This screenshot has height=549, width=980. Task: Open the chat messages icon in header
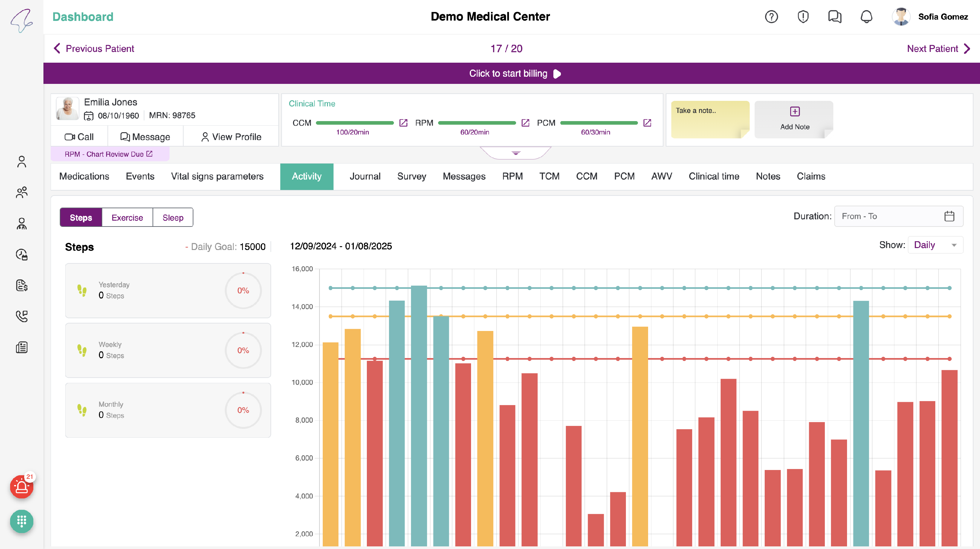click(834, 17)
